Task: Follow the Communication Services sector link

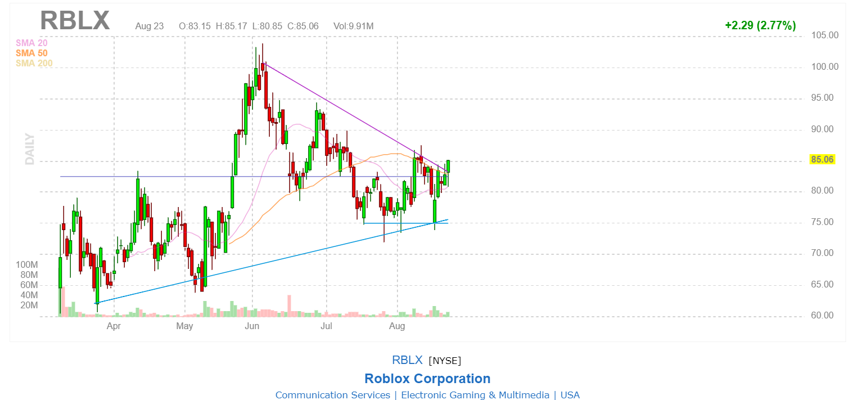Action: pyautogui.click(x=333, y=395)
